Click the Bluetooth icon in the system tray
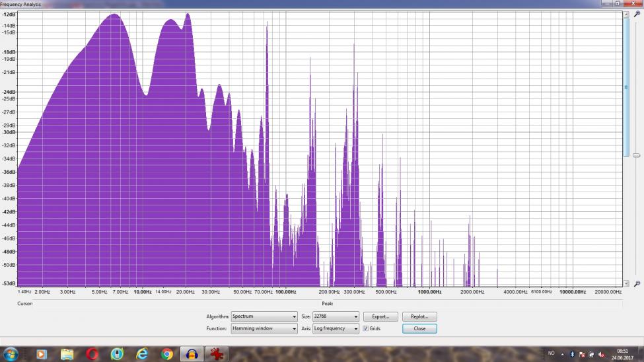Viewport: 644px width, 362px height. [x=571, y=354]
